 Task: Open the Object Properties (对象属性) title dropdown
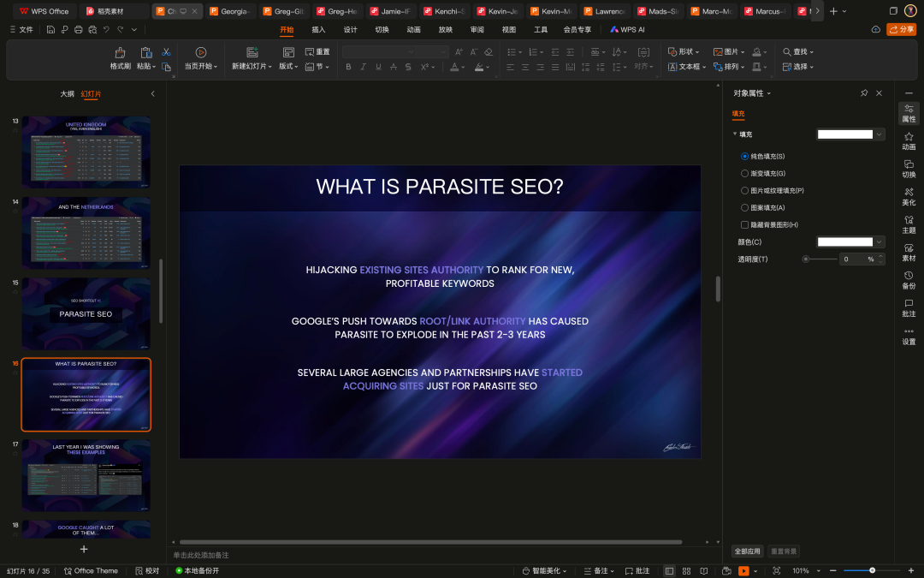pos(768,93)
